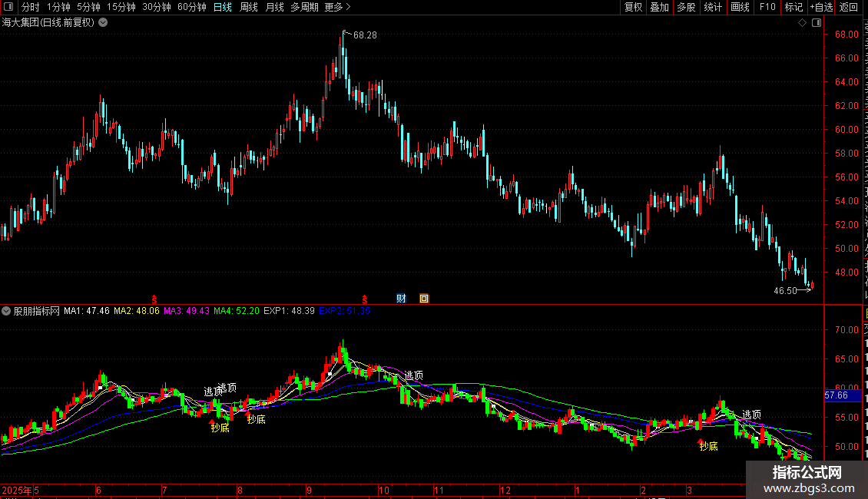Click the 48.00 price axis label
Image resolution: width=868 pixels, height=499 pixels.
(x=846, y=273)
